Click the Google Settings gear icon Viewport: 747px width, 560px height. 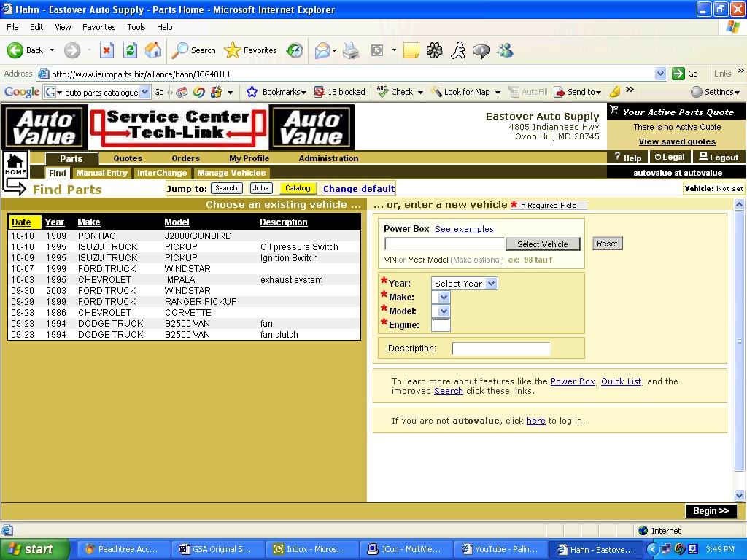697,92
